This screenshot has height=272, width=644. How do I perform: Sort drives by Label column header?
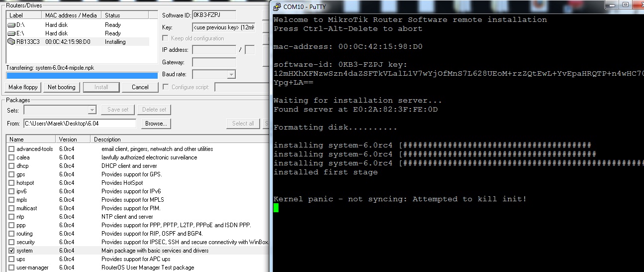[x=23, y=15]
